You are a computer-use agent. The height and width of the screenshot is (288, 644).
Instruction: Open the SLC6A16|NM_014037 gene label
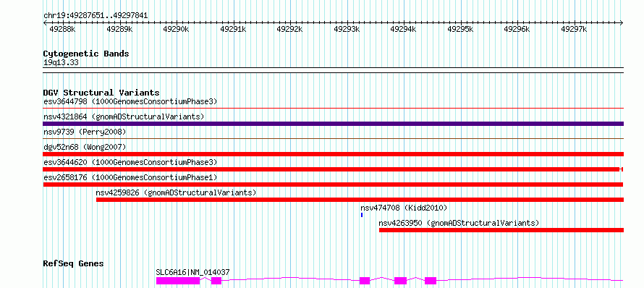click(192, 272)
